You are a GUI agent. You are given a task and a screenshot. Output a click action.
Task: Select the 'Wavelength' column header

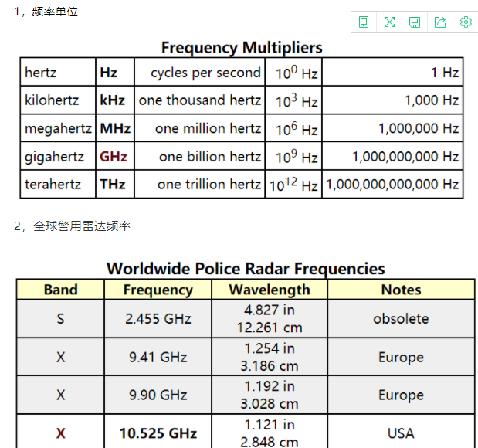[x=270, y=290]
